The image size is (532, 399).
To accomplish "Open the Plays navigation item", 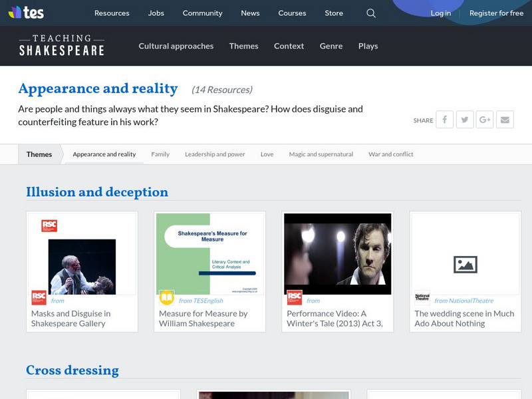I will coord(368,46).
